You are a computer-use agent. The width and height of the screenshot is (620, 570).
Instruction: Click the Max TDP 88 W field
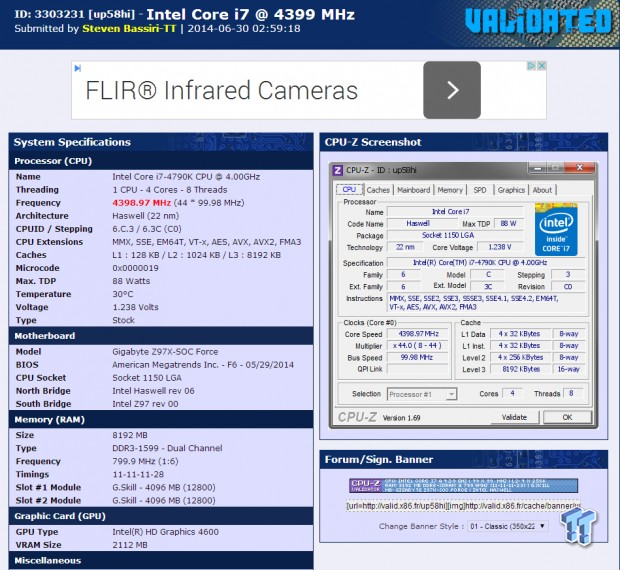[508, 224]
